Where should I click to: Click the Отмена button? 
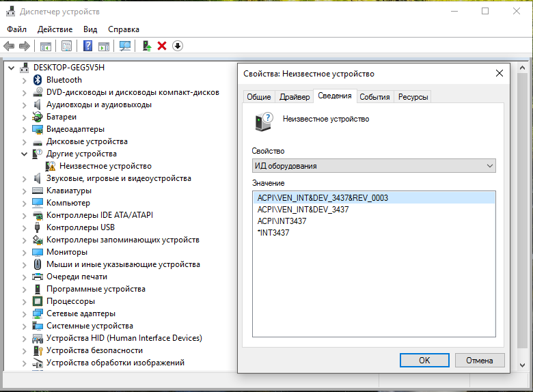point(480,361)
